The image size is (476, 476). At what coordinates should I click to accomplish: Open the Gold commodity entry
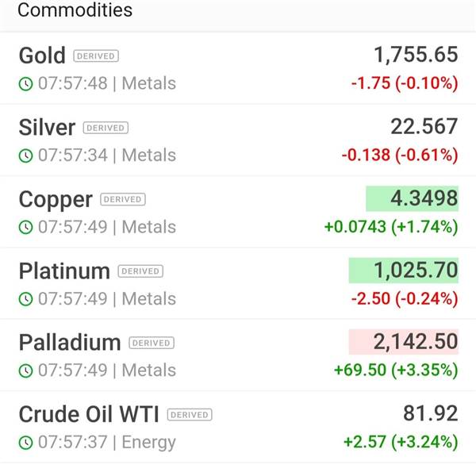(x=238, y=68)
